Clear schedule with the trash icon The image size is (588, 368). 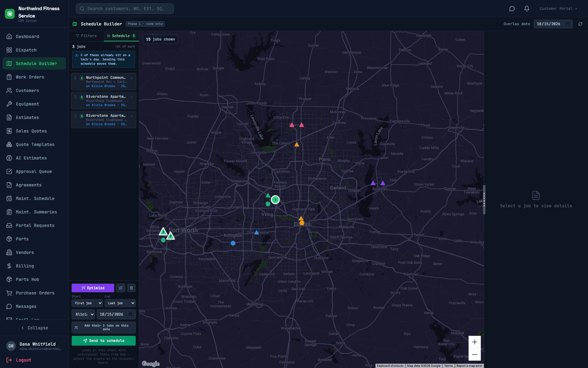coord(131,288)
